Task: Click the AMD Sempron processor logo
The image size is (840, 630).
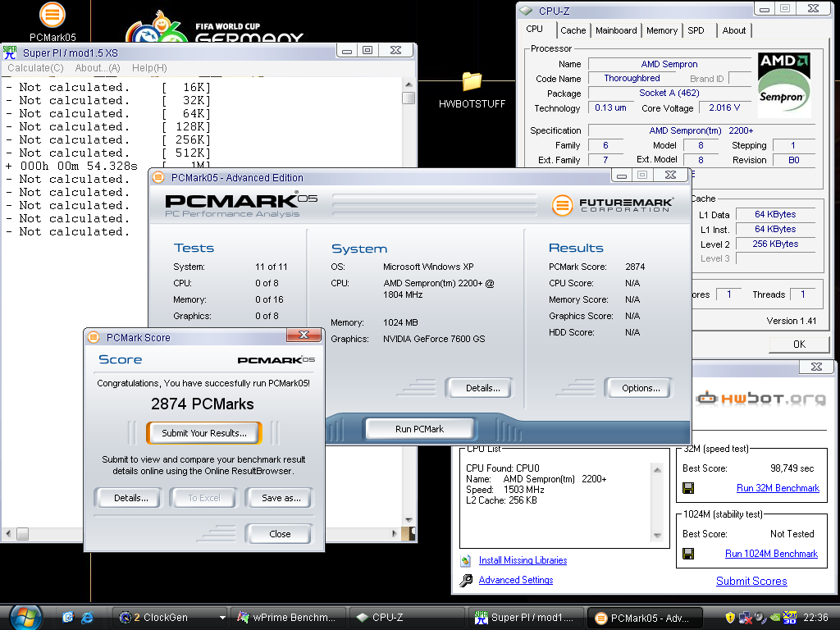Action: pyautogui.click(x=784, y=84)
